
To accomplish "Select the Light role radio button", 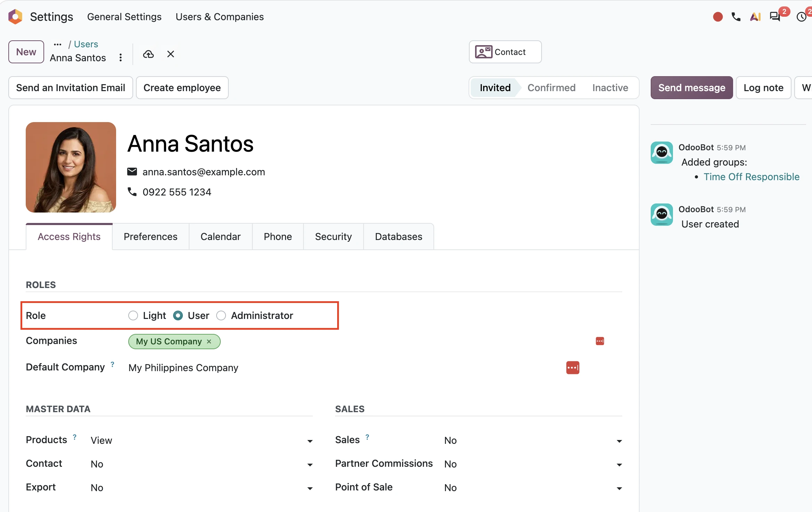I will [x=133, y=315].
